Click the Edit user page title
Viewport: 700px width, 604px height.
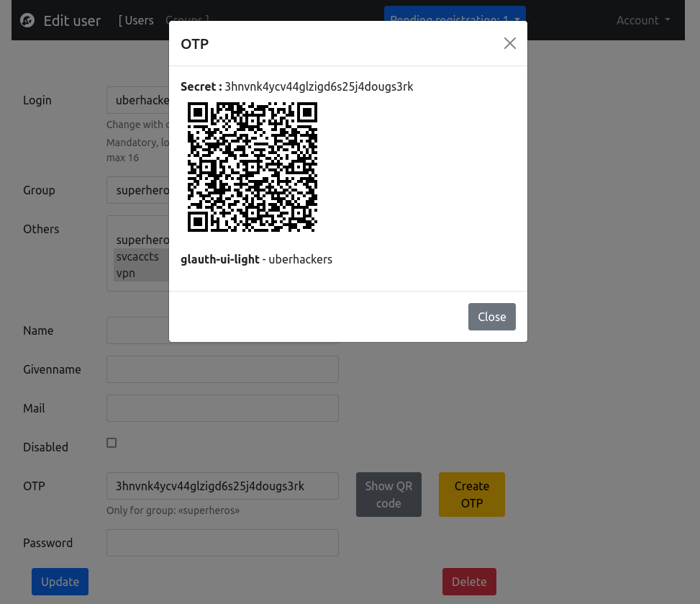pos(73,21)
